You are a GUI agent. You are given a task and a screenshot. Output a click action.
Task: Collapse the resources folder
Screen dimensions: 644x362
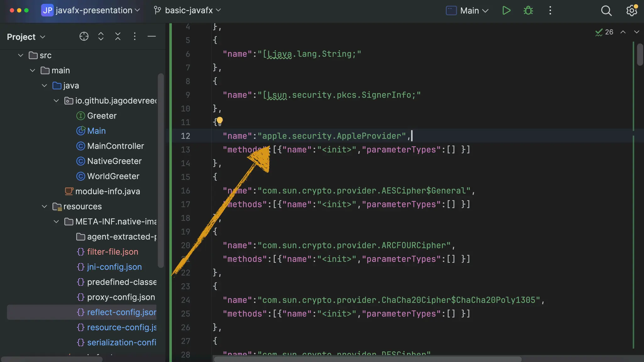[x=44, y=206]
